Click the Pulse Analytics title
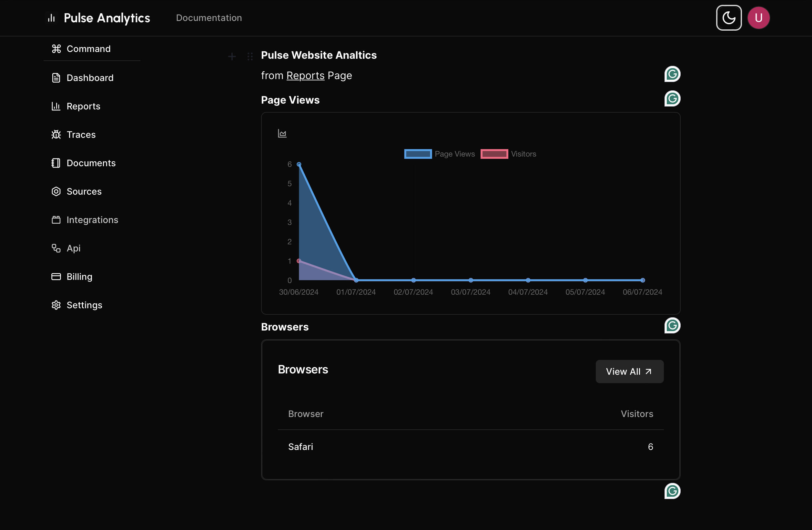 [107, 18]
